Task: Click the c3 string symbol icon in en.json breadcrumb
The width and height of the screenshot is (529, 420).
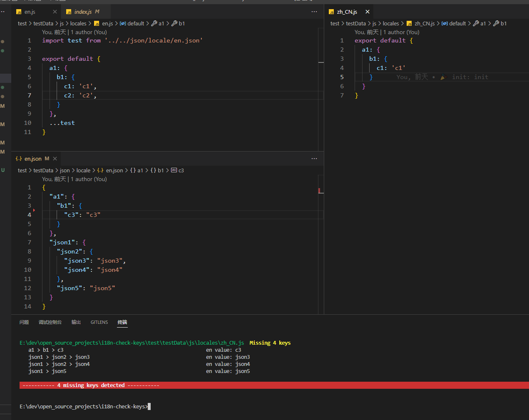Action: point(174,170)
